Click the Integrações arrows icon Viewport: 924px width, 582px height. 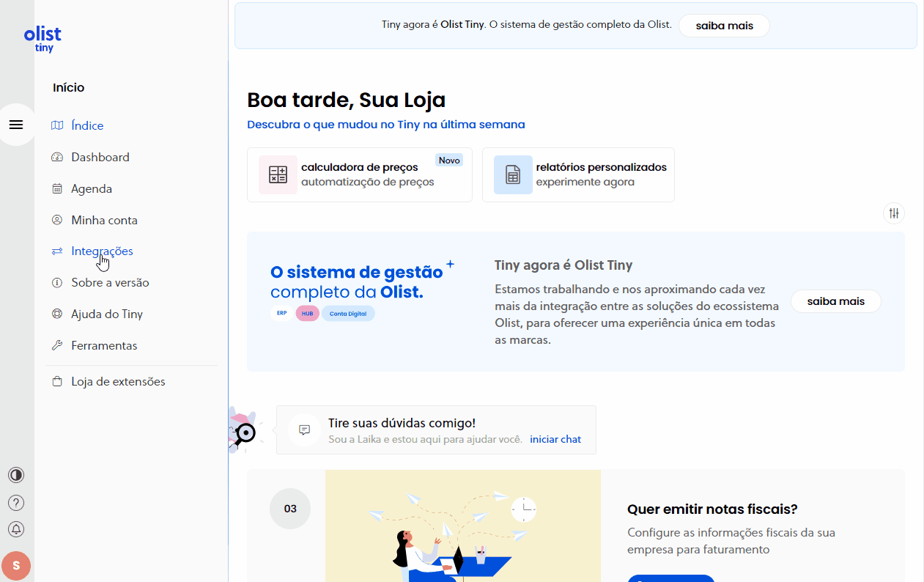(57, 251)
